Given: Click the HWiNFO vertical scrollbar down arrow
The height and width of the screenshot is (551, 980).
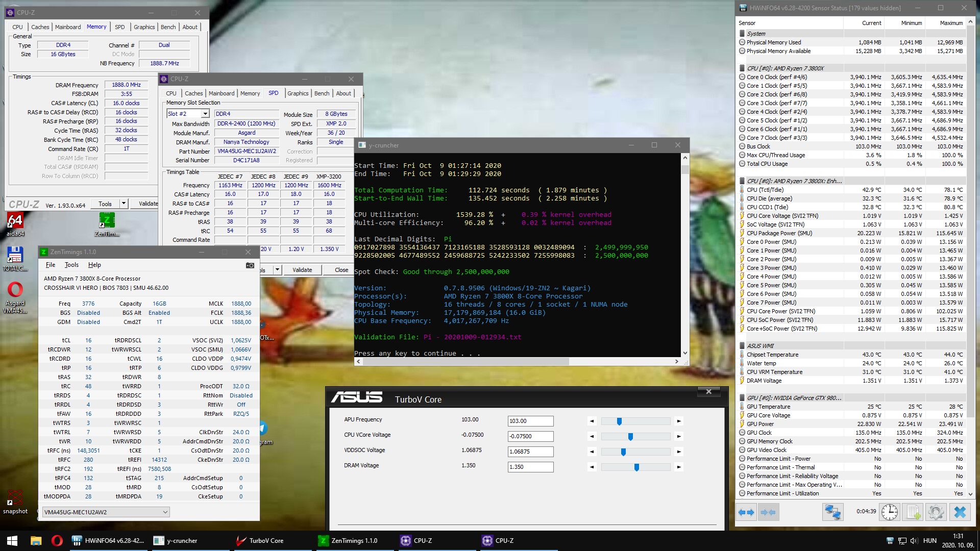Looking at the screenshot, I should pyautogui.click(x=970, y=494).
